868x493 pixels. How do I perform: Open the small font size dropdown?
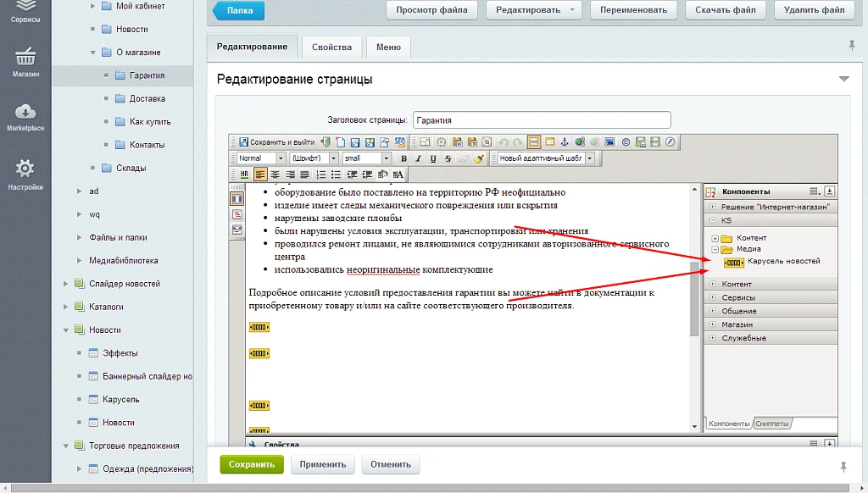tap(366, 158)
